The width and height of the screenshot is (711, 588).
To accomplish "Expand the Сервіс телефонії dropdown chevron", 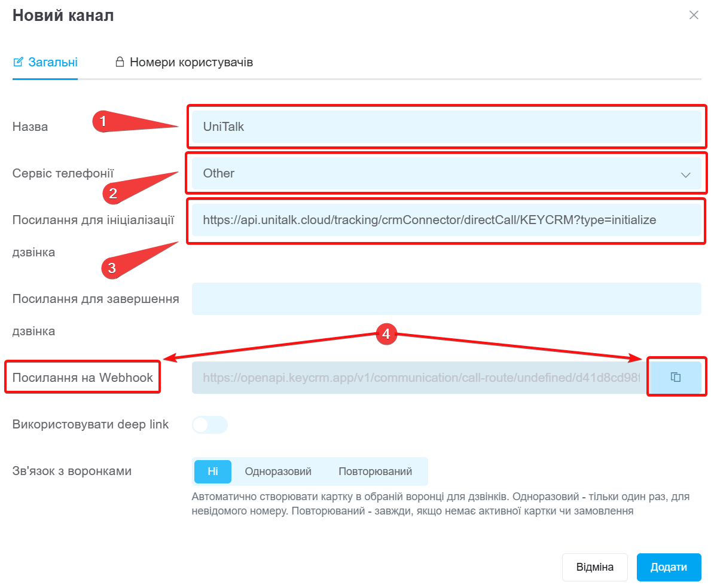I will [685, 175].
